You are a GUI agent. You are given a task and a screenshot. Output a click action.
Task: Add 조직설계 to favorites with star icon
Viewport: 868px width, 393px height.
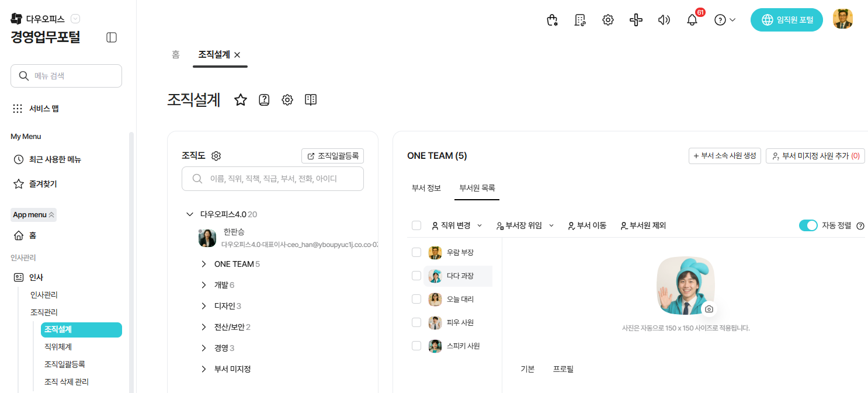pos(241,100)
